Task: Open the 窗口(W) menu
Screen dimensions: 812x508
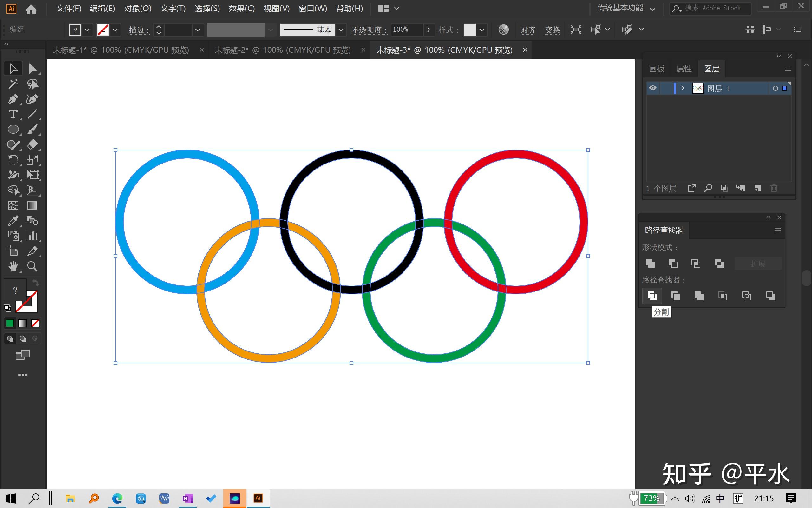Action: [313, 8]
